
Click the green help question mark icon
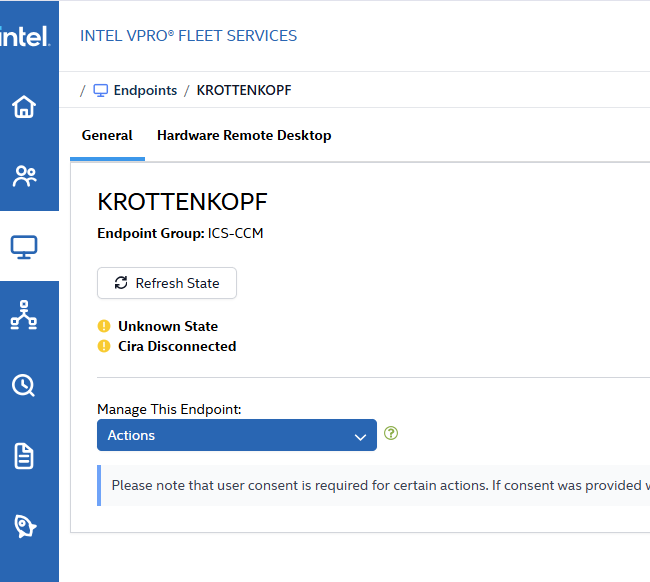[391, 433]
